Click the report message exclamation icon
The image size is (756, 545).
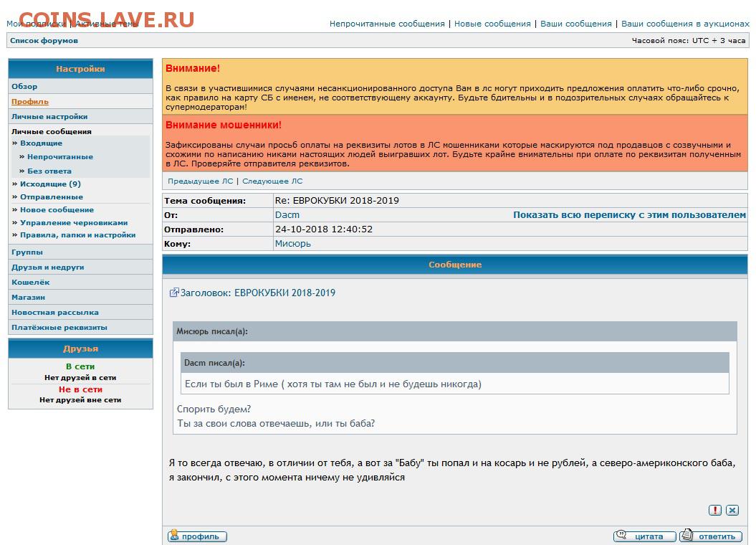click(715, 510)
